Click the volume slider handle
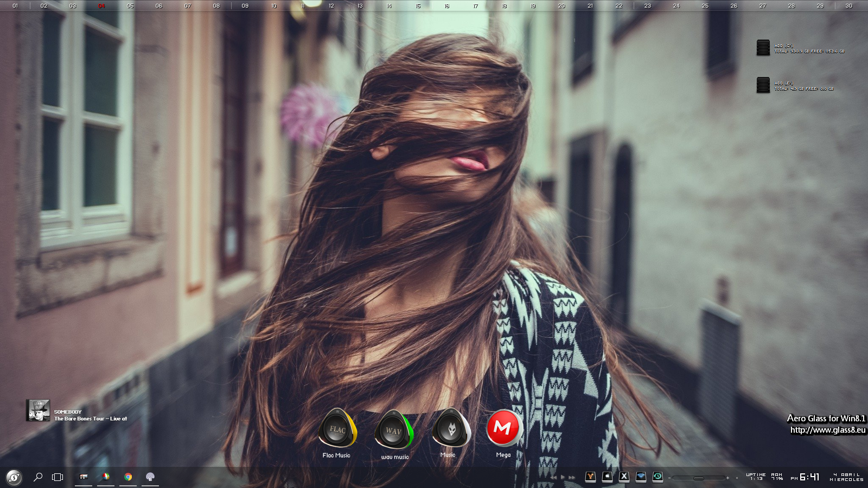The image size is (868, 488). (699, 478)
